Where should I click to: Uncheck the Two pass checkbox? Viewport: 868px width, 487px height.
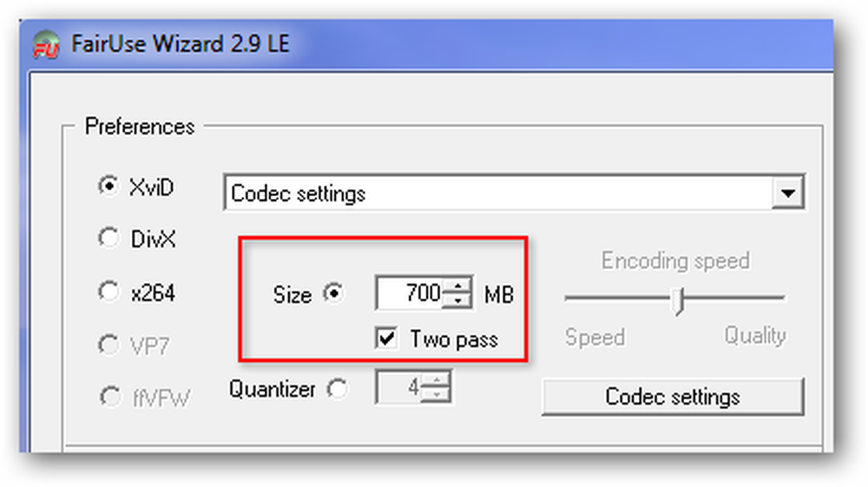[x=386, y=338]
